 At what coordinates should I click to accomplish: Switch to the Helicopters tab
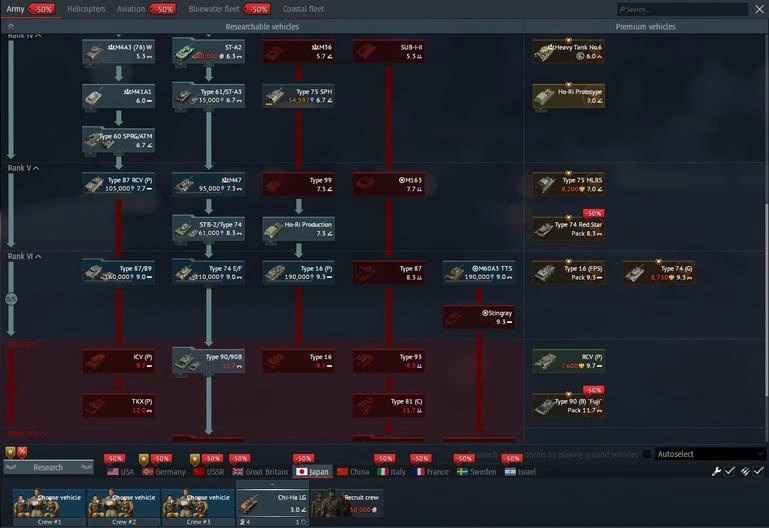[x=86, y=9]
